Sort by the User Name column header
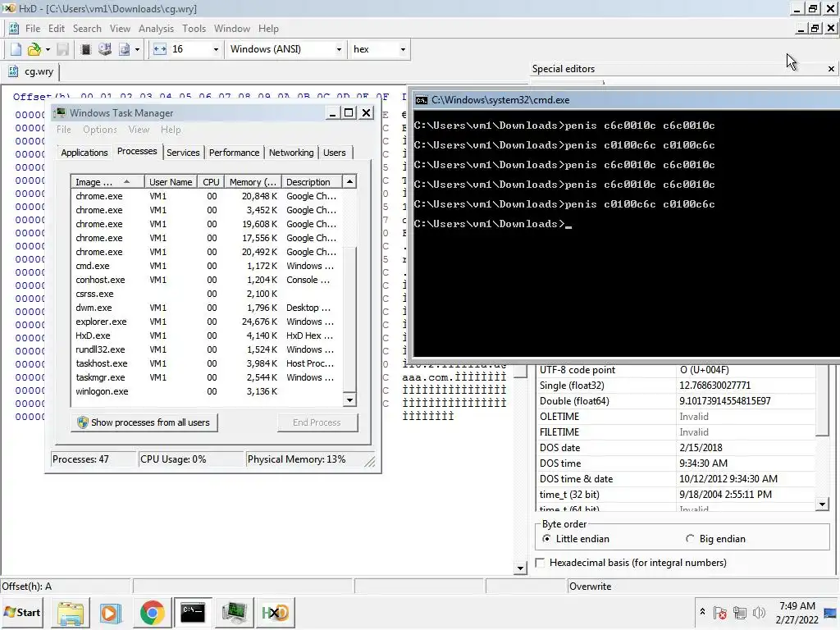This screenshot has height=630, width=840. 171,182
